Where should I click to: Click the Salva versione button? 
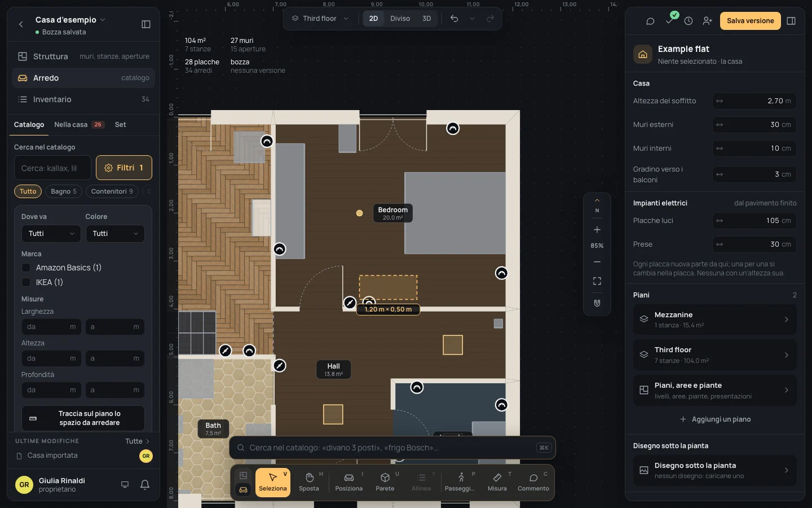(x=750, y=21)
